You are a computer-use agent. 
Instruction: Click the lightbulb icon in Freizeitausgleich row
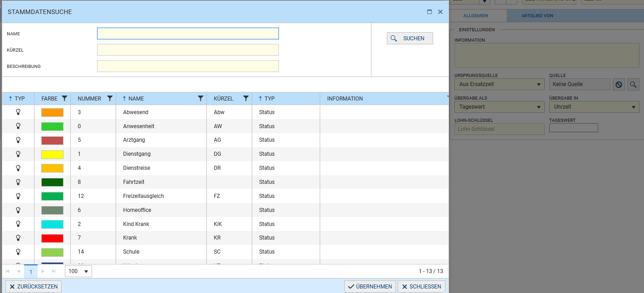pos(18,196)
